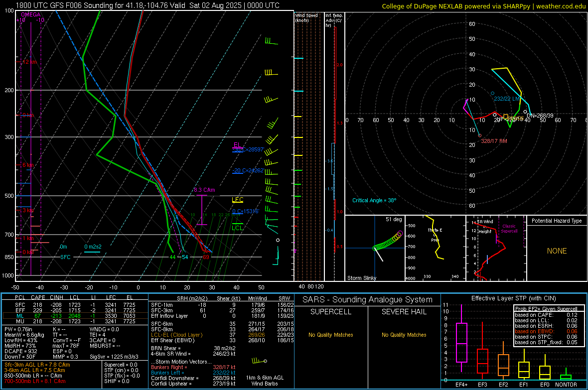Click the surface dewpoint value 54
The height and width of the screenshot is (390, 588).
(185, 257)
